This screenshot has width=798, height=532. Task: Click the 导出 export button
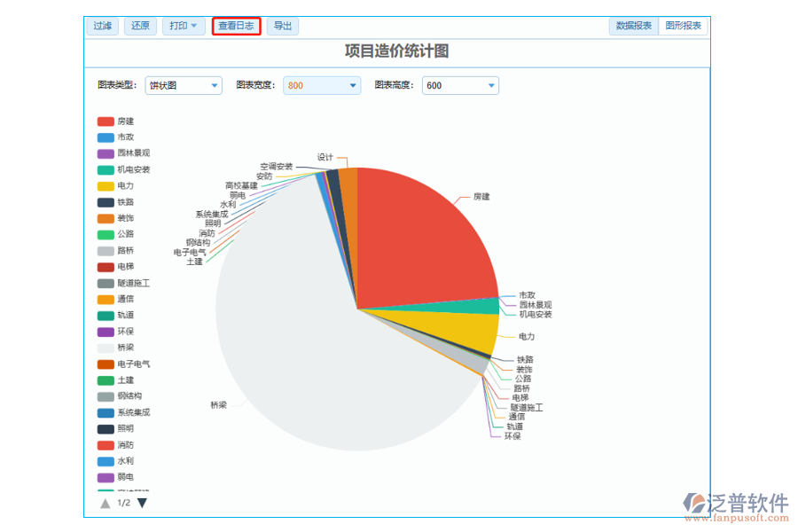tap(282, 27)
